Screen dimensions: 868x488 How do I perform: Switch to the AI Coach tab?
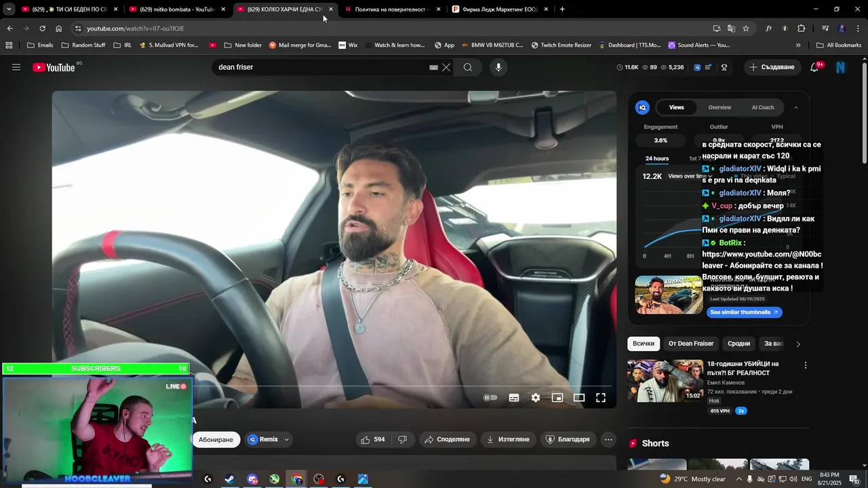point(763,107)
